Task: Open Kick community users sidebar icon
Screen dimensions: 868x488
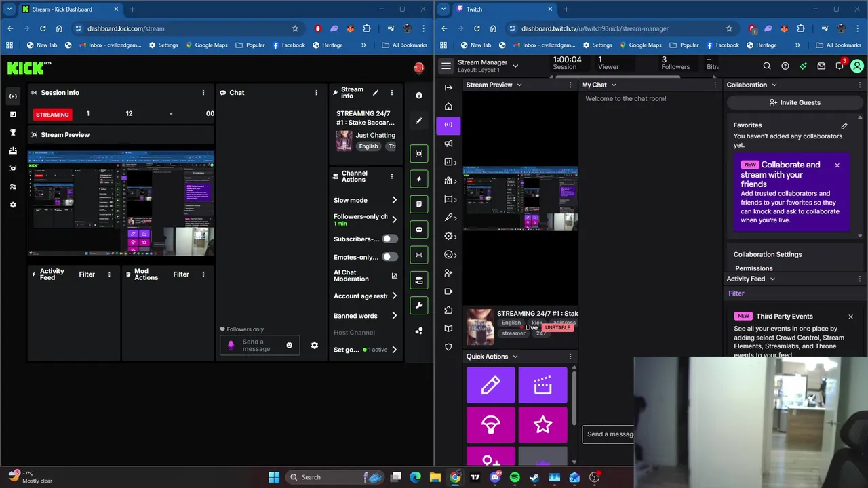Action: click(x=13, y=186)
